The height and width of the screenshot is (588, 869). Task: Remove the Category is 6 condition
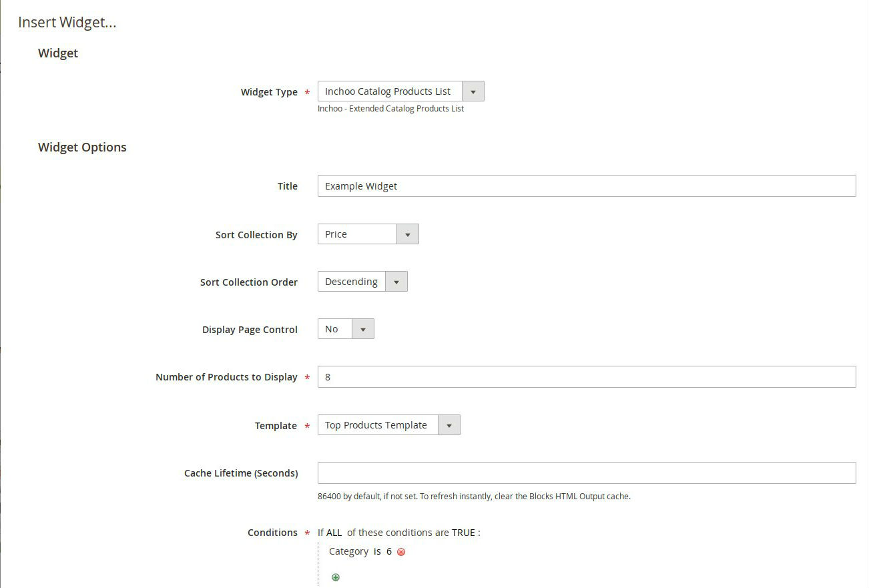[x=401, y=552]
